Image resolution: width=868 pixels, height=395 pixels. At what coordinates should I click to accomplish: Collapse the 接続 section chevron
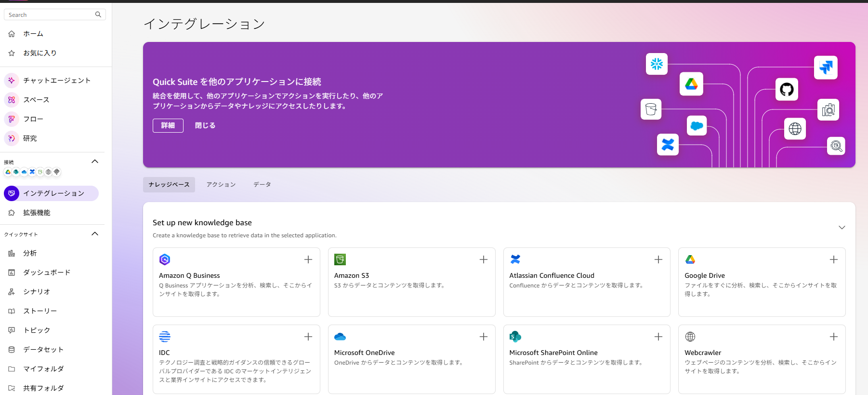(95, 162)
